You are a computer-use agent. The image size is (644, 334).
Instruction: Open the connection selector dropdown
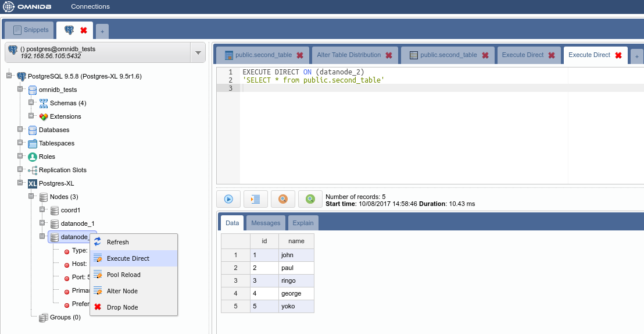pos(198,53)
